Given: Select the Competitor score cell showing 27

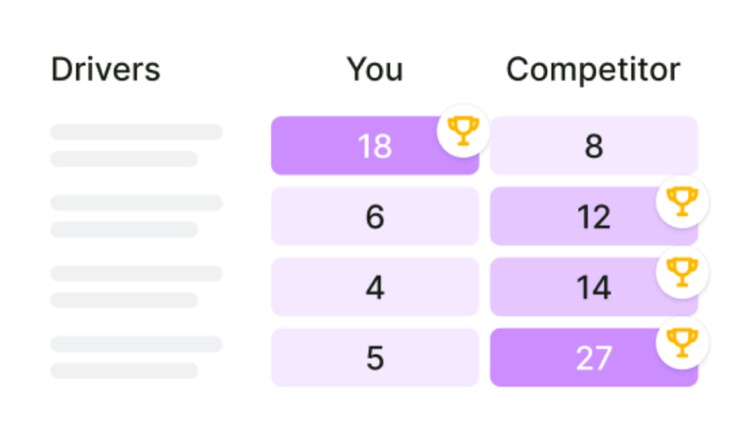Looking at the screenshot, I should pyautogui.click(x=594, y=358).
